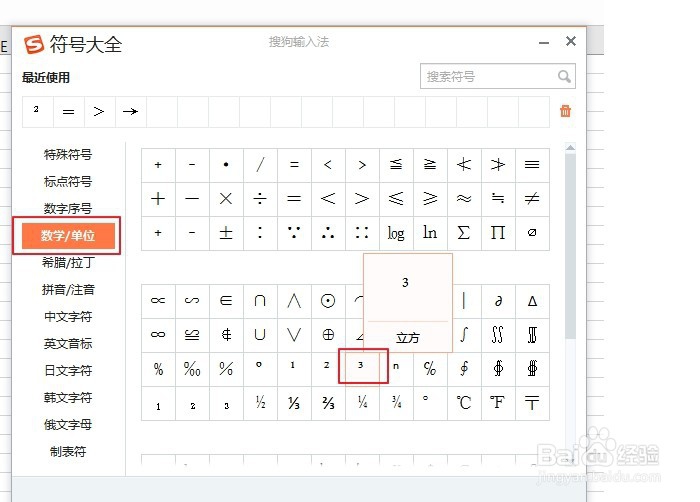Open the 标点符号 category
Viewport: 700px width, 502px height.
[68, 182]
